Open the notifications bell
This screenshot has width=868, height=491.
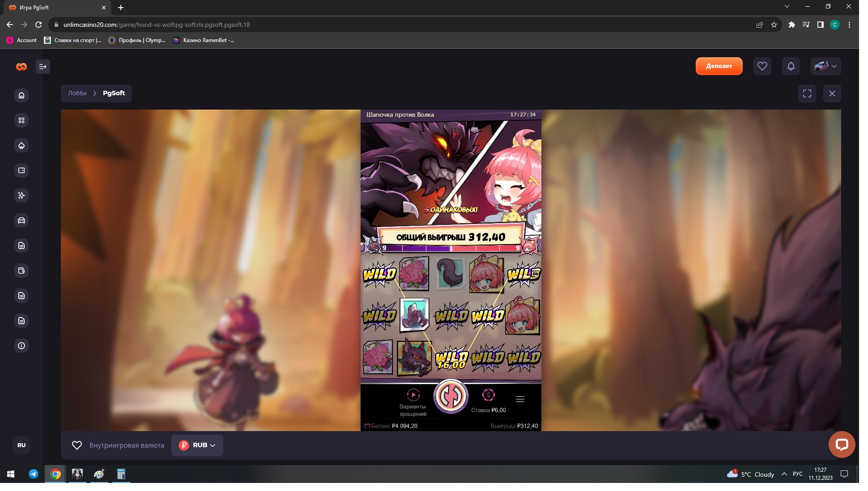point(791,66)
